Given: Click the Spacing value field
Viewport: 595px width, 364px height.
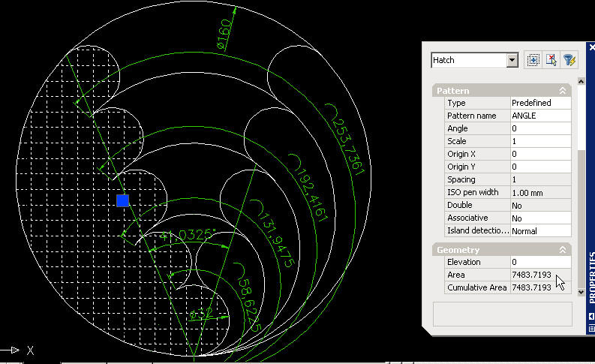Looking at the screenshot, I should coord(540,179).
